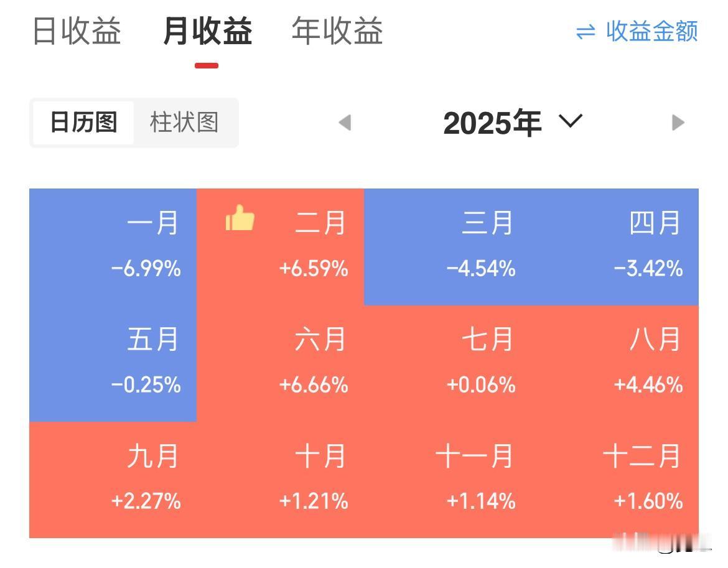Expand the 2025年 year dropdown chevron

pos(571,120)
